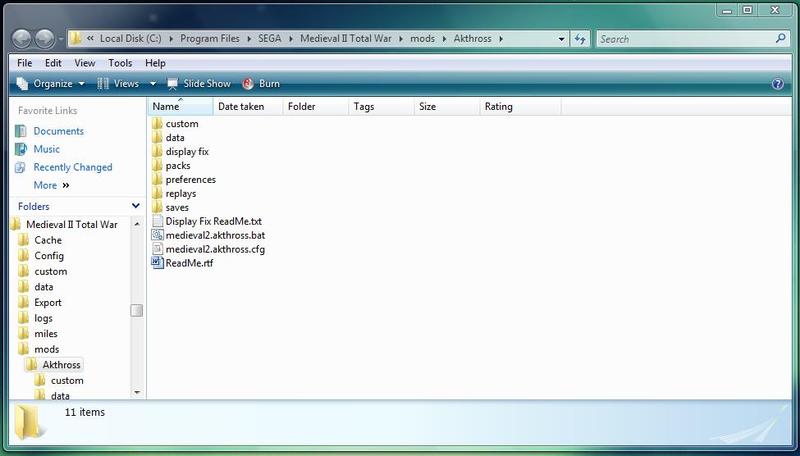Select the data folder icon in file list
This screenshot has height=456, width=800.
click(158, 138)
